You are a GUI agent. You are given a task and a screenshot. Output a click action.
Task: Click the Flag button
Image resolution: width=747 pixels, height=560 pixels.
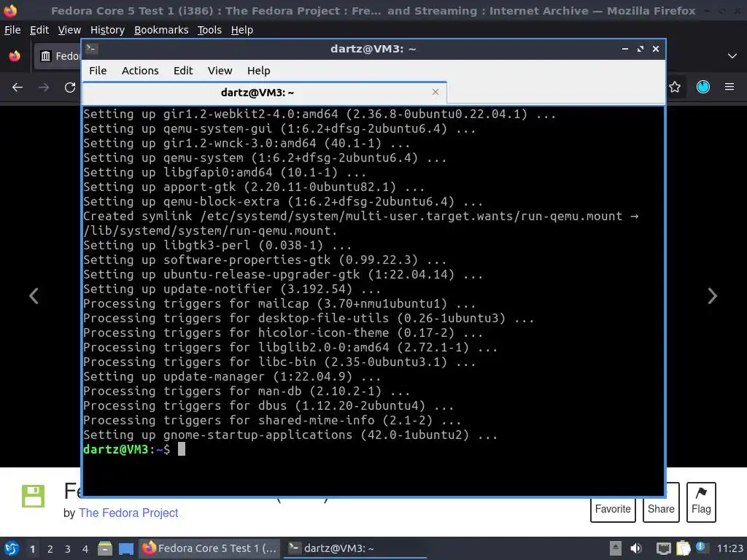click(x=701, y=502)
